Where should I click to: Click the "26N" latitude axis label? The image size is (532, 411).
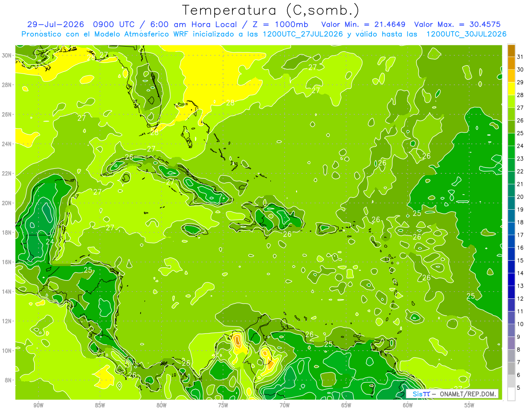tap(8, 114)
